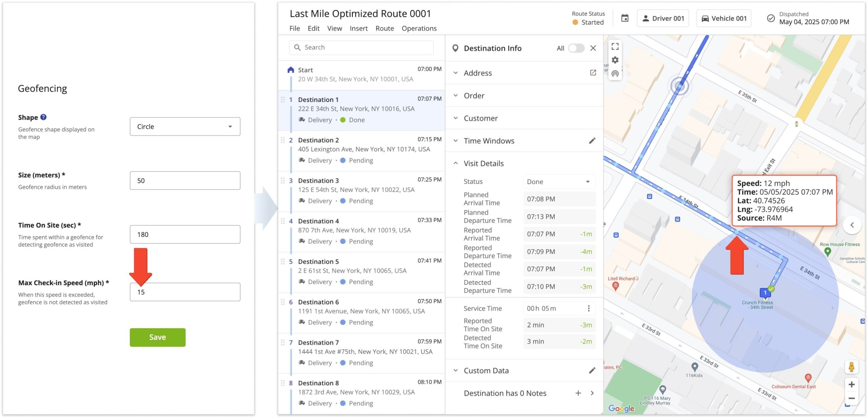The image size is (868, 418).
Task: Click the Driver 001 button
Action: coord(663,18)
